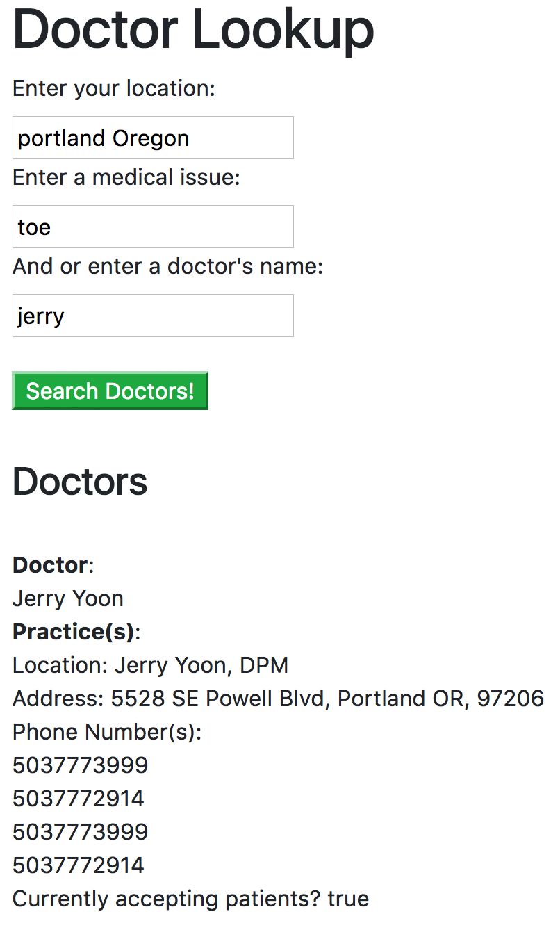Click the 'Enter a medical issue:' label
This screenshot has width=560, height=930.
[x=125, y=177]
